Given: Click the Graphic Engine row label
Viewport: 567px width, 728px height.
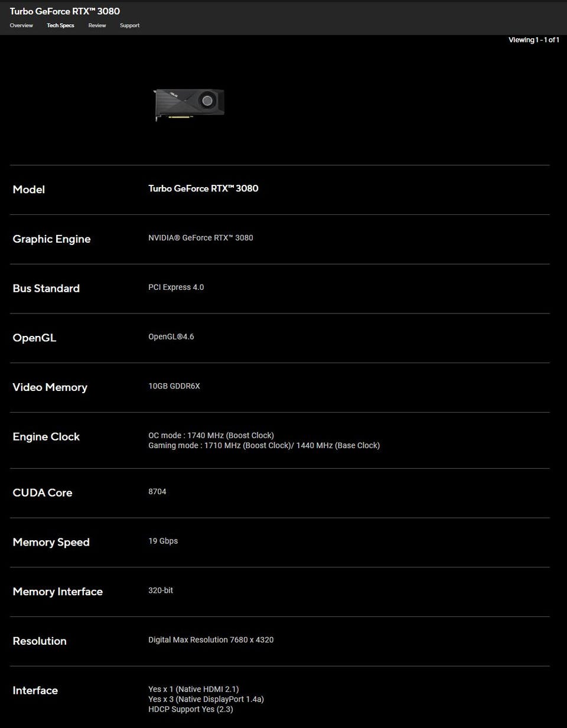Looking at the screenshot, I should click(51, 239).
